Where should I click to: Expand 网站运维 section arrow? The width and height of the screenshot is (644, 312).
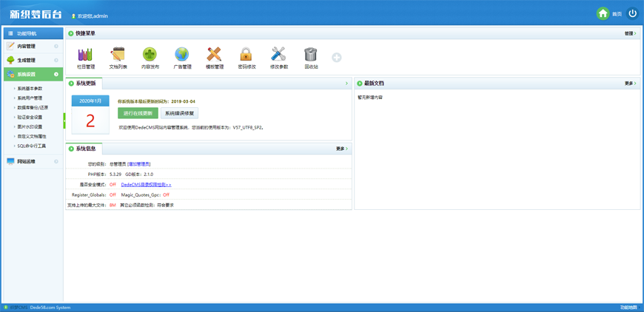pyautogui.click(x=56, y=161)
